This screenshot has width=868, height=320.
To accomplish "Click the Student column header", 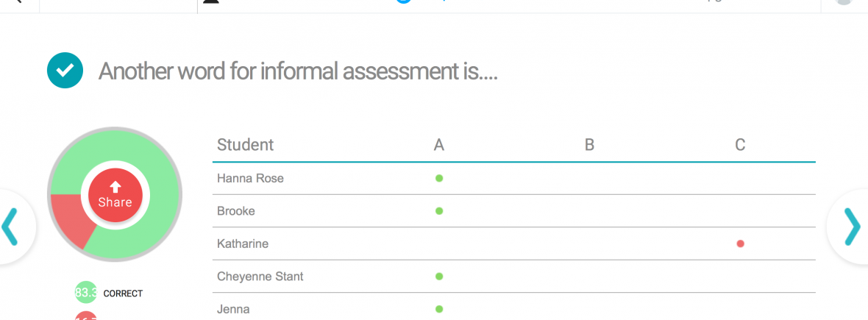I will pyautogui.click(x=245, y=145).
